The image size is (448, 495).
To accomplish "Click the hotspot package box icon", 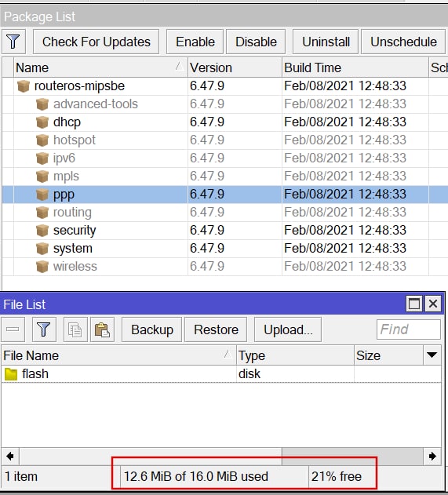I will click(42, 140).
